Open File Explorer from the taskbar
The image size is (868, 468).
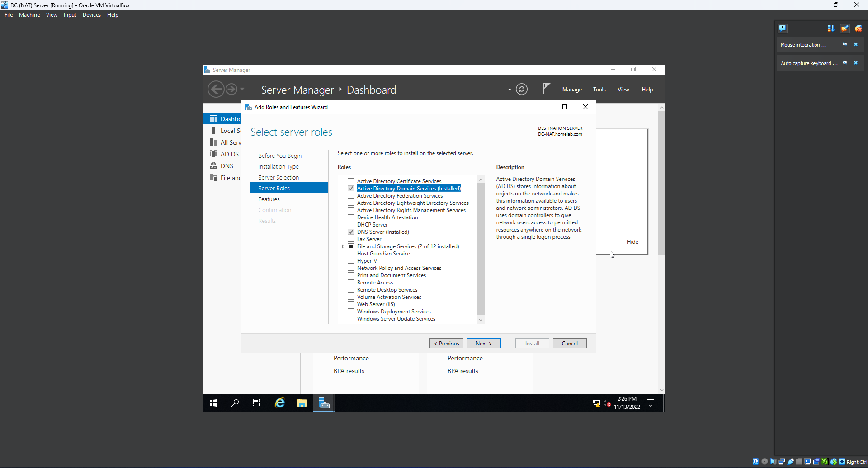coord(302,403)
